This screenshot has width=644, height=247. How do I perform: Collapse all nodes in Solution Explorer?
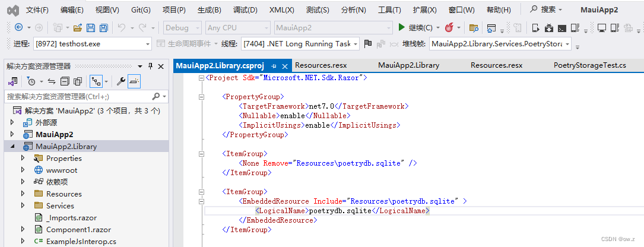click(65, 81)
